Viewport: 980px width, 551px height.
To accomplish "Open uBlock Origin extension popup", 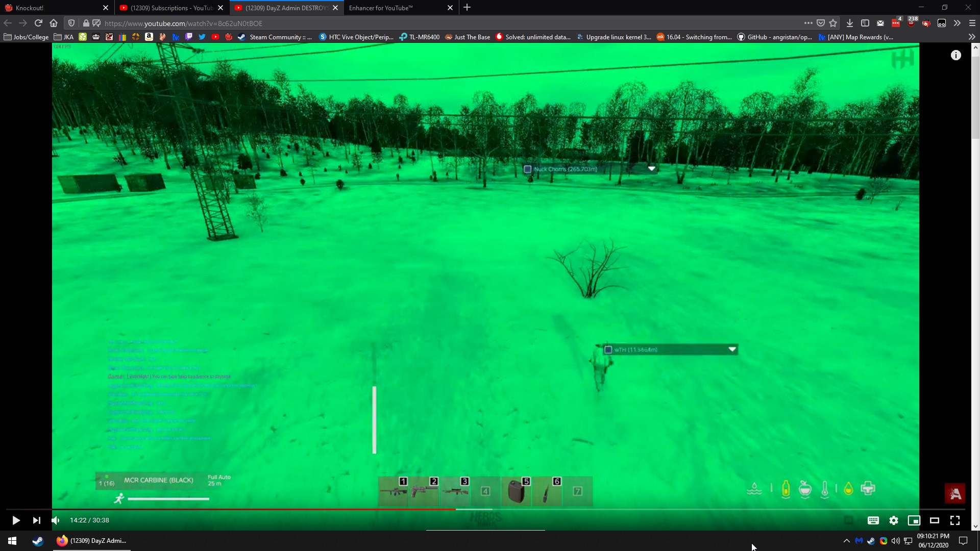I will [912, 22].
